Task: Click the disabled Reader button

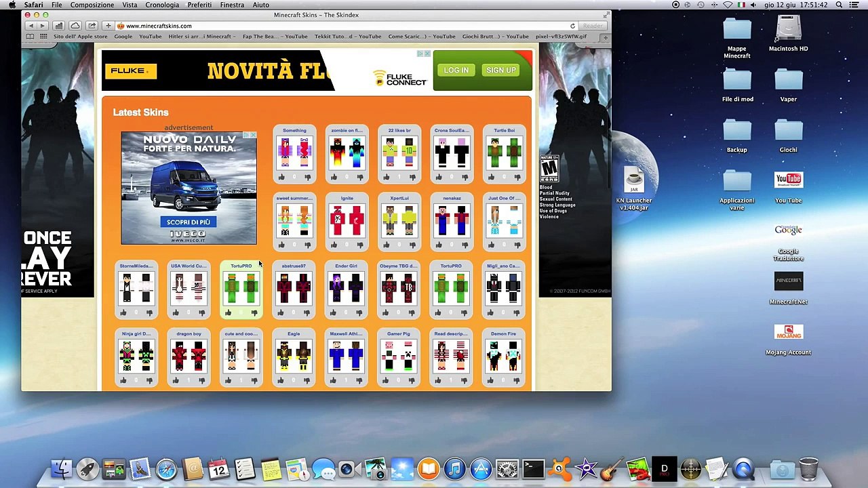Action: 592,26
